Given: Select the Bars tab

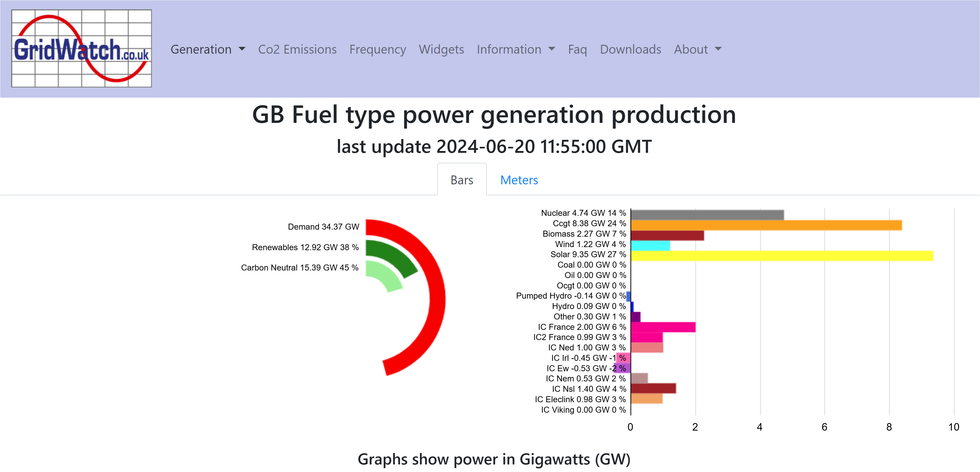Looking at the screenshot, I should (462, 180).
